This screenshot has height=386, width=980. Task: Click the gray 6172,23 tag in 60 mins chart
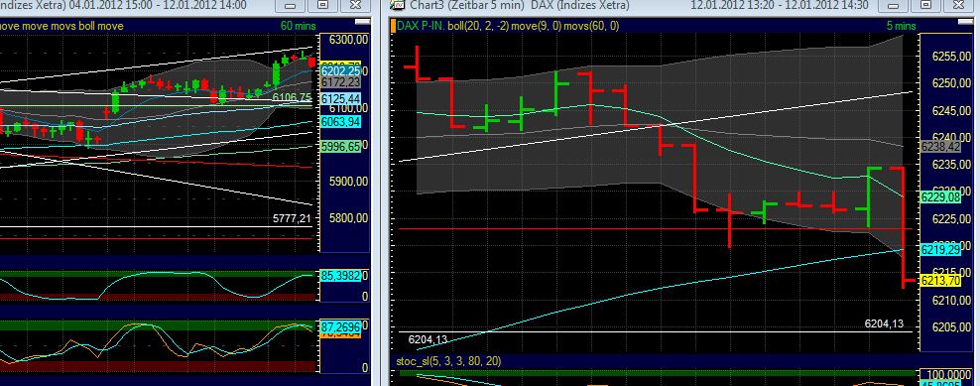click(x=339, y=82)
